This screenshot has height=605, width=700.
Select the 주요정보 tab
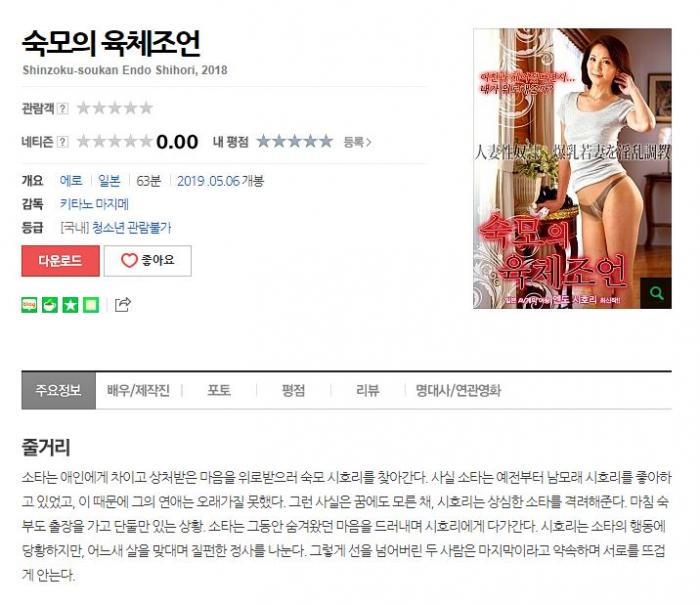(x=58, y=391)
